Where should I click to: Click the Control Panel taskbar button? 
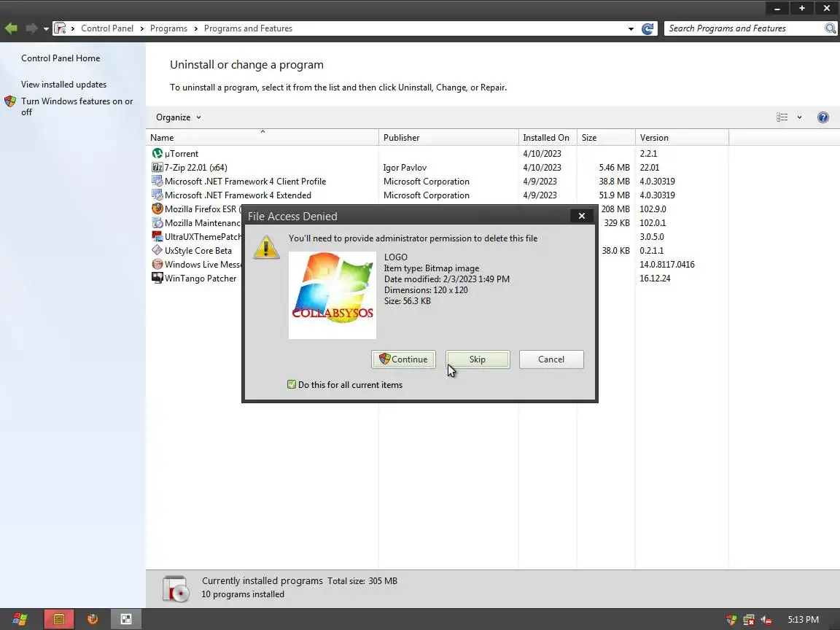pyautogui.click(x=126, y=619)
